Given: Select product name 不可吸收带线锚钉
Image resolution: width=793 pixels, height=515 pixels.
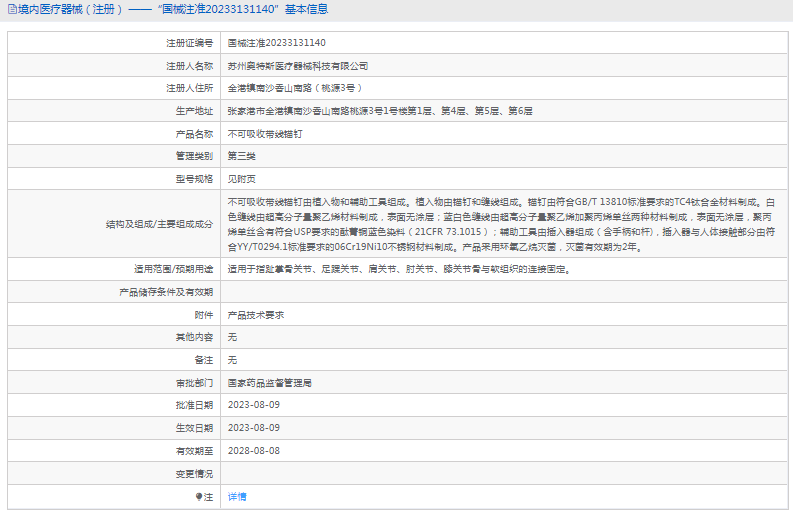Looking at the screenshot, I should tap(265, 134).
